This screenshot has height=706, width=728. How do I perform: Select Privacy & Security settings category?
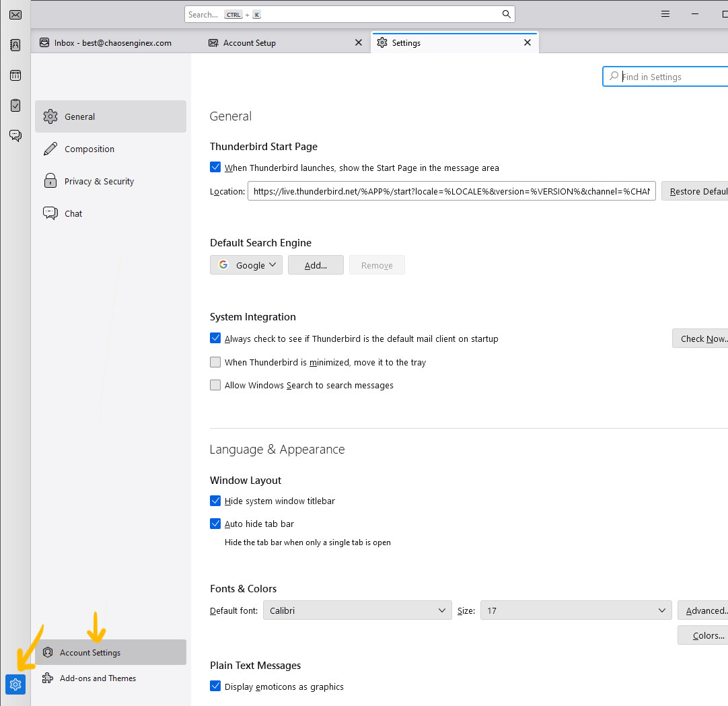coord(99,181)
